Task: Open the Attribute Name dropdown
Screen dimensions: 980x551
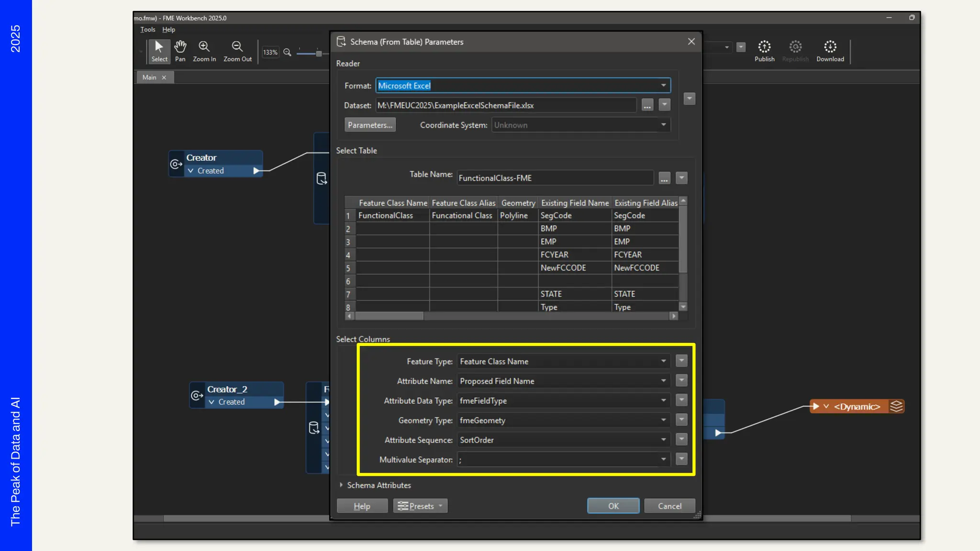Action: click(x=663, y=381)
